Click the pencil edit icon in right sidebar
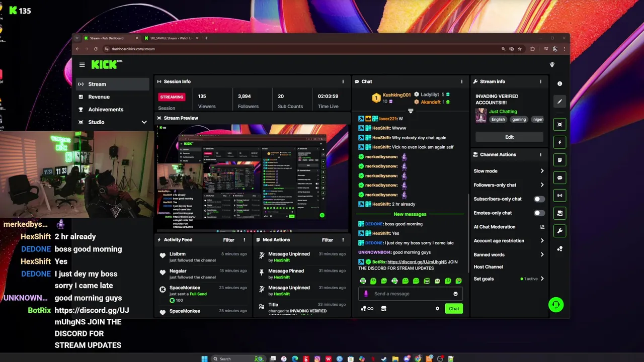The height and width of the screenshot is (362, 644). tap(559, 102)
